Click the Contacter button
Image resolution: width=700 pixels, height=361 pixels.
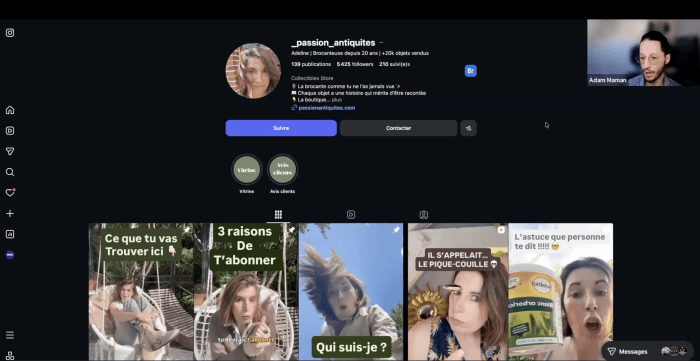(x=398, y=128)
